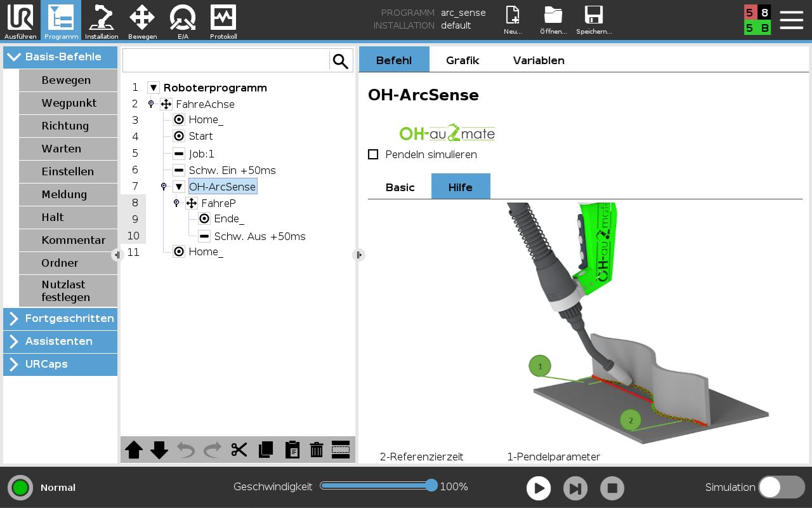Cut the selected program node
The height and width of the screenshot is (508, 812).
click(x=239, y=450)
